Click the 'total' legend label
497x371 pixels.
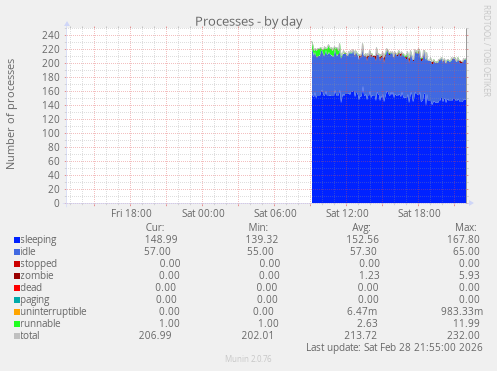(x=30, y=335)
